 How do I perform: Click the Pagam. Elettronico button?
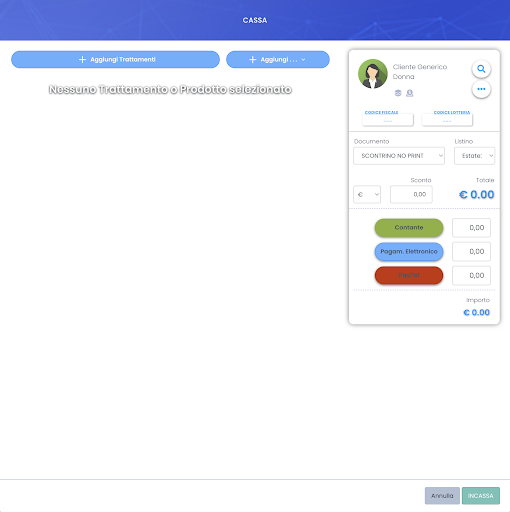(x=409, y=252)
